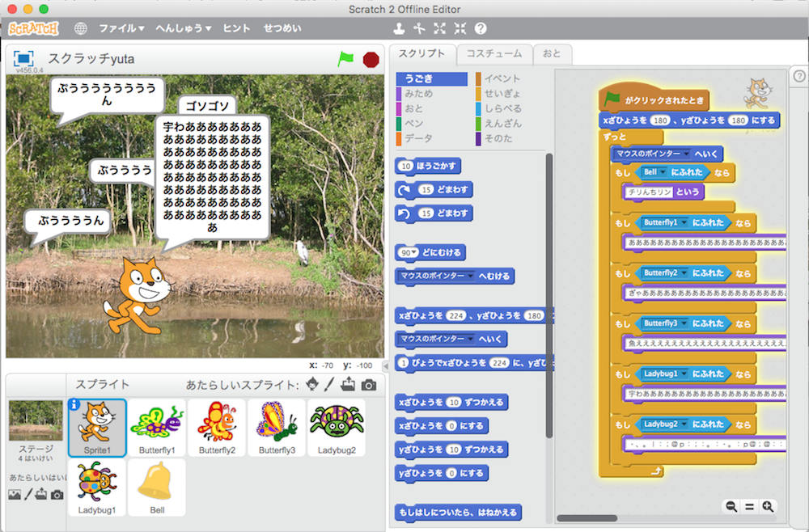Collapse the stage with the small arrow
Viewport: 809px width, 532px height.
point(385,366)
